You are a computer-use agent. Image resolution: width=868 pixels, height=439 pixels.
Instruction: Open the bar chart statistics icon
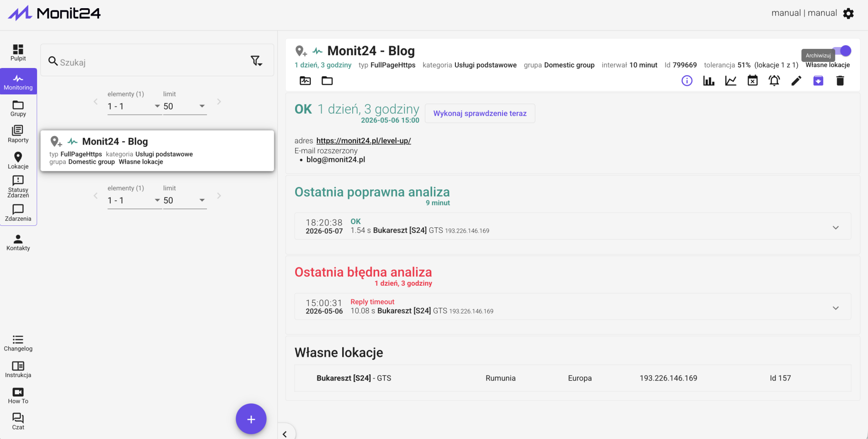709,81
